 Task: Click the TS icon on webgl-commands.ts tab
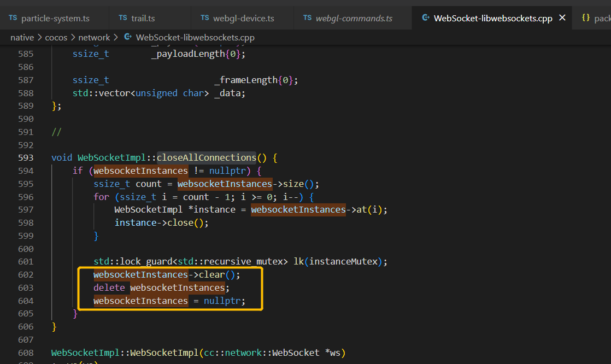[308, 18]
